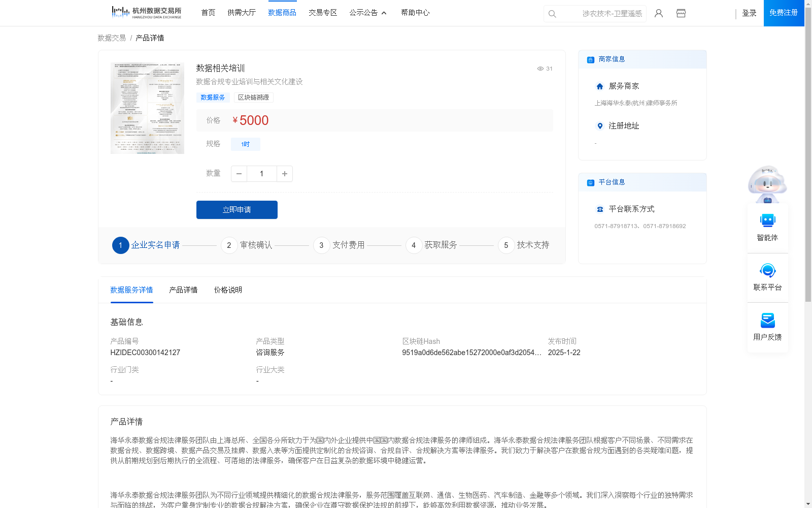Open 帮助中心 navigation item

pos(415,13)
